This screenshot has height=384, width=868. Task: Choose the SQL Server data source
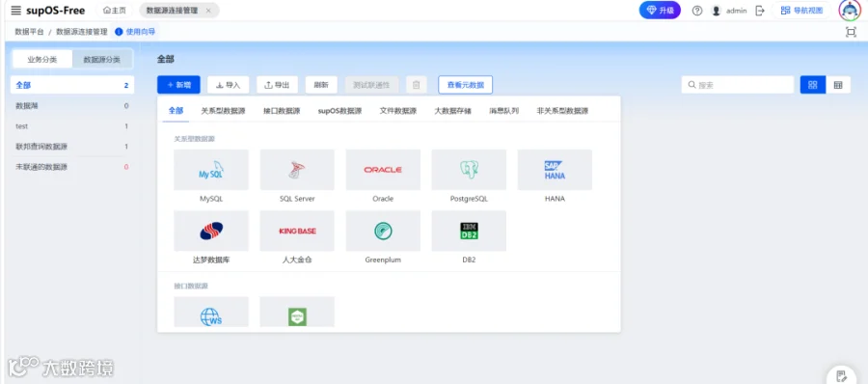point(297,170)
